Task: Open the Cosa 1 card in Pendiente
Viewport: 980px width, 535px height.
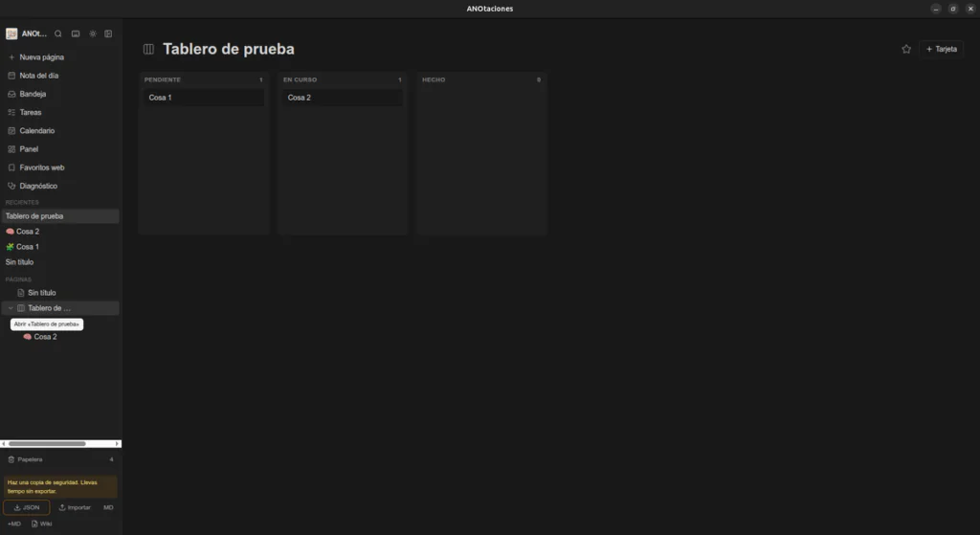Action: (204, 98)
